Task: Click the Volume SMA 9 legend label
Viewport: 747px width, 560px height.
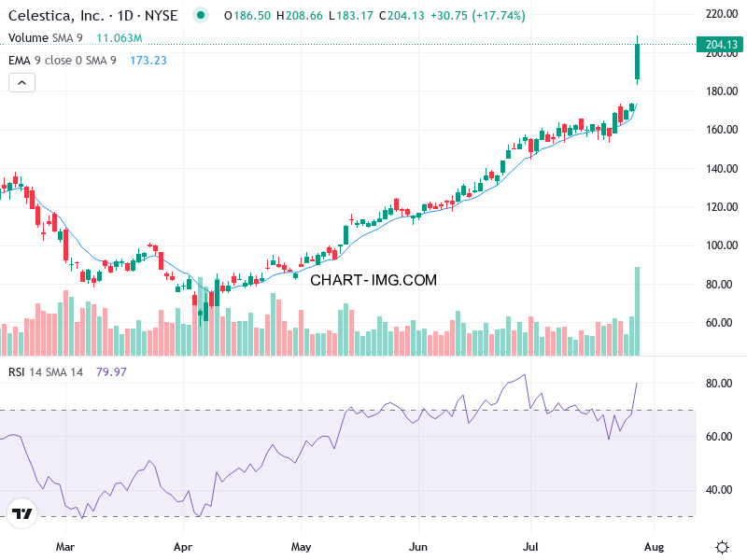Action: click(x=45, y=37)
